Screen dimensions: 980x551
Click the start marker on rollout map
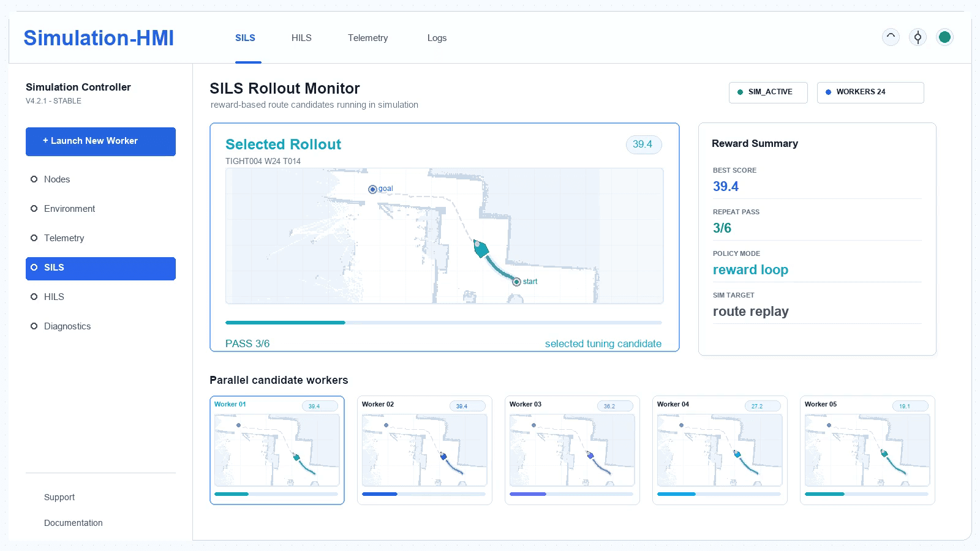(x=516, y=282)
